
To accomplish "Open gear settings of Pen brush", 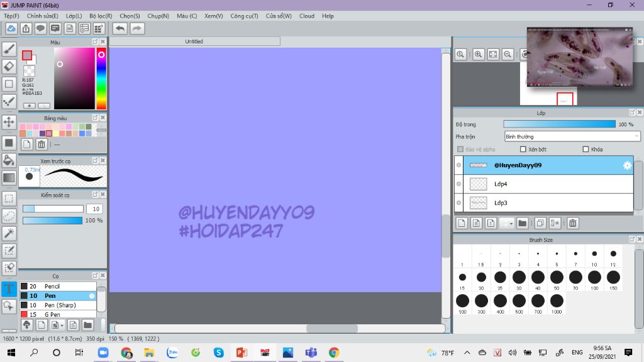I will click(92, 295).
